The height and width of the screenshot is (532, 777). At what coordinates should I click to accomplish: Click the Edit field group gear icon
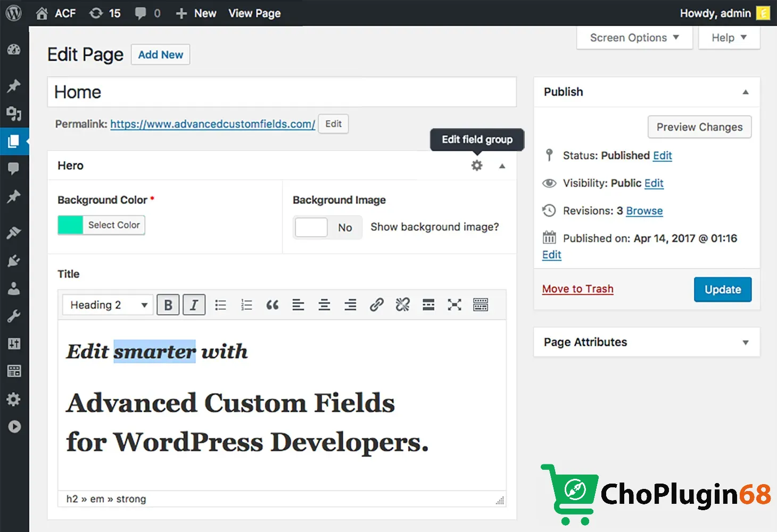[477, 165]
